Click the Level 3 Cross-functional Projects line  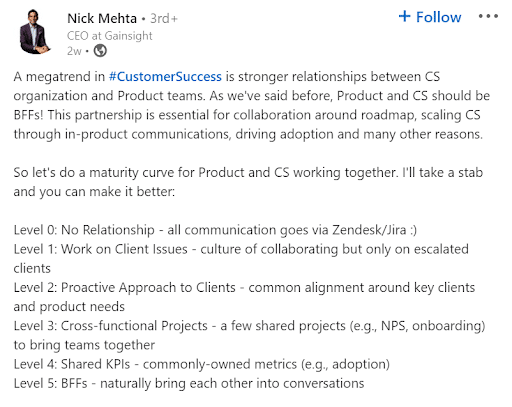249,335
